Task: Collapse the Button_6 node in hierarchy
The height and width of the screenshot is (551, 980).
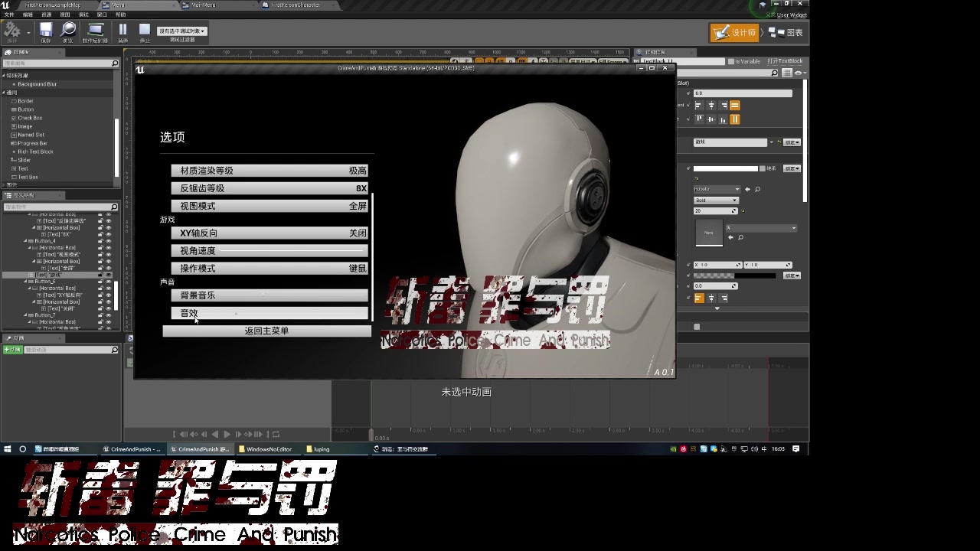Action: (x=25, y=282)
